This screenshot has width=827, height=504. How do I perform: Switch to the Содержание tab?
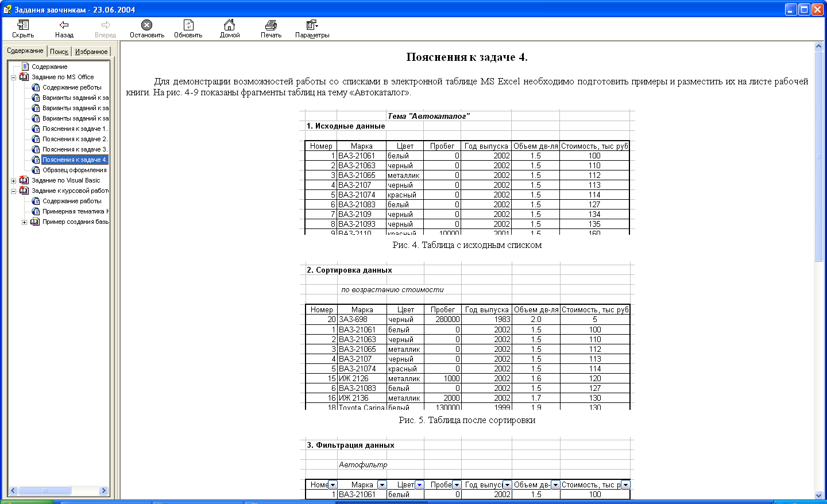click(x=25, y=51)
